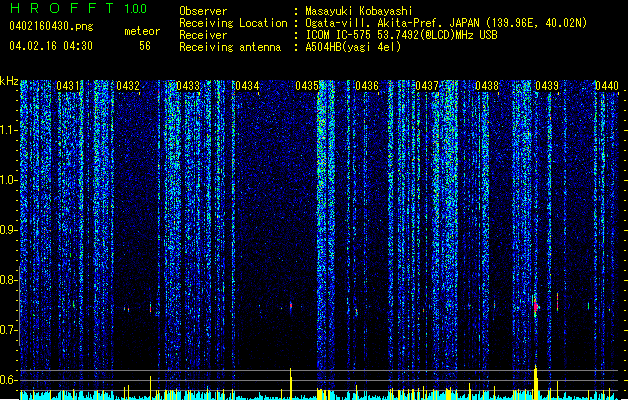Screen dimensions: 629x400
Task: Click the observer name Masayuki Kobayashi
Action: 359,11
